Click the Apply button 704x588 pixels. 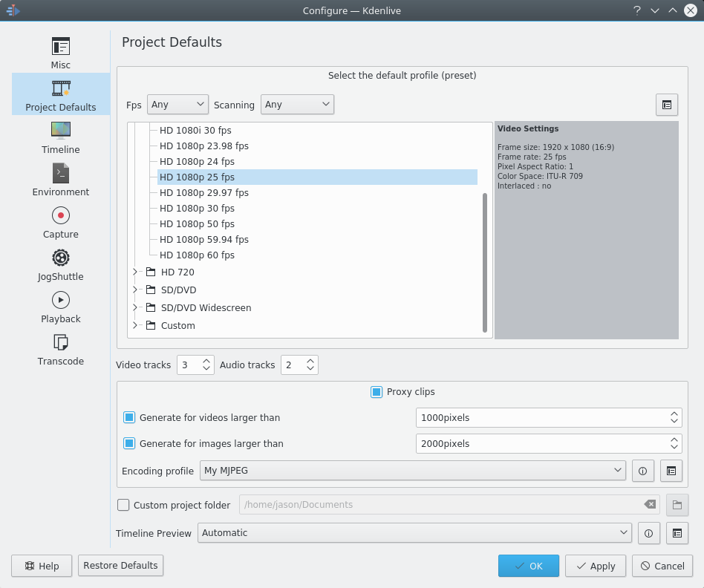click(x=596, y=566)
